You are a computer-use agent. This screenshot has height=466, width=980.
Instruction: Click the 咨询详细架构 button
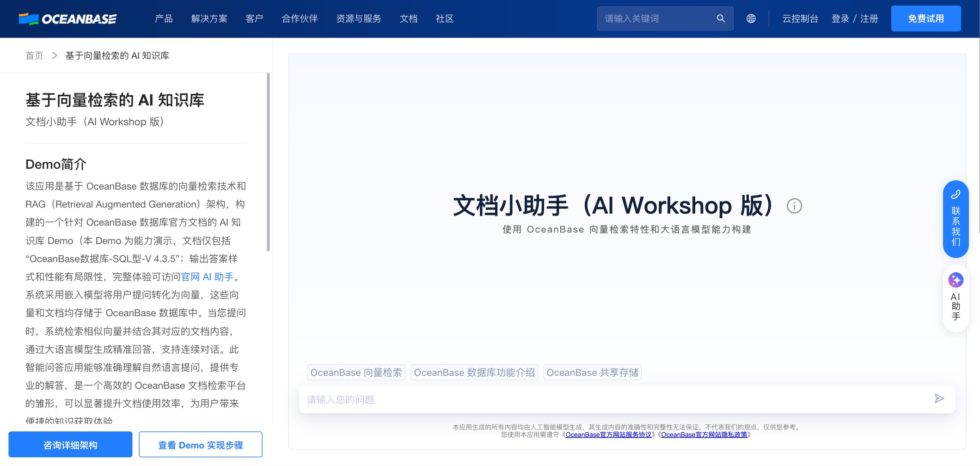point(70,445)
